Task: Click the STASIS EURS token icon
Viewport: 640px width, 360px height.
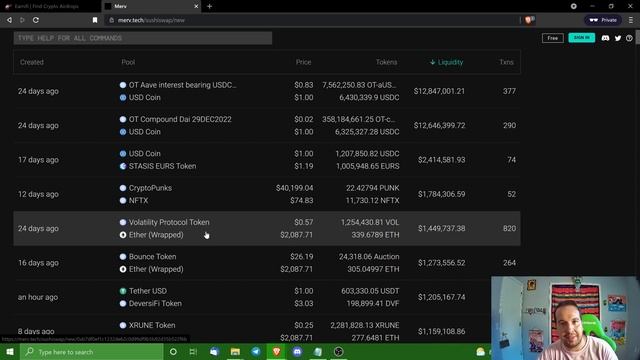Action: [x=123, y=166]
